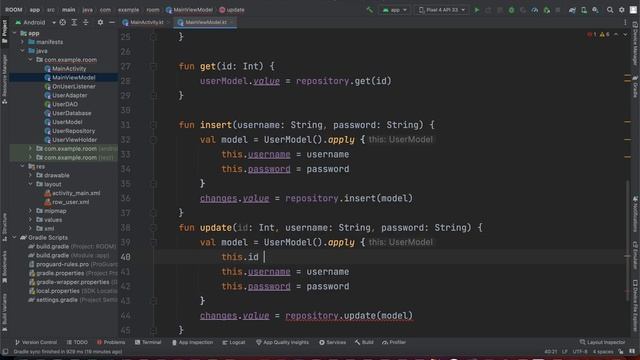Open the app run configuration dropdown
Screen dimensions: 640x360
point(394,10)
